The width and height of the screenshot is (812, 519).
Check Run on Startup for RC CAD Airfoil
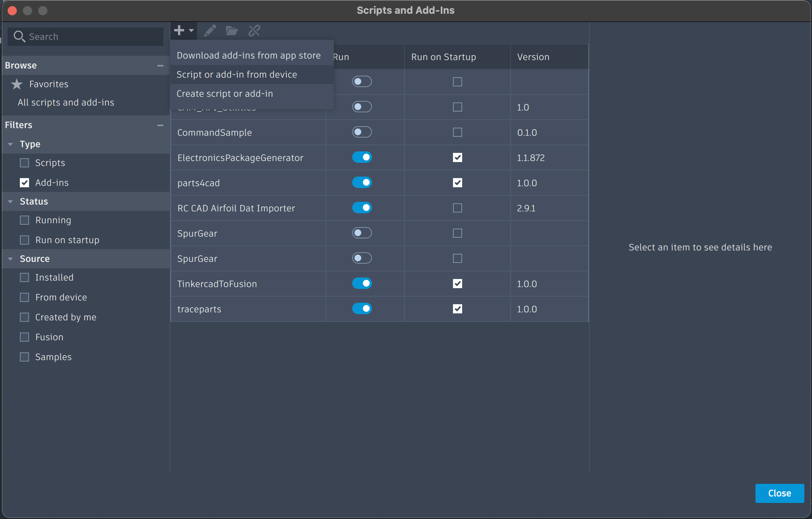(x=457, y=208)
